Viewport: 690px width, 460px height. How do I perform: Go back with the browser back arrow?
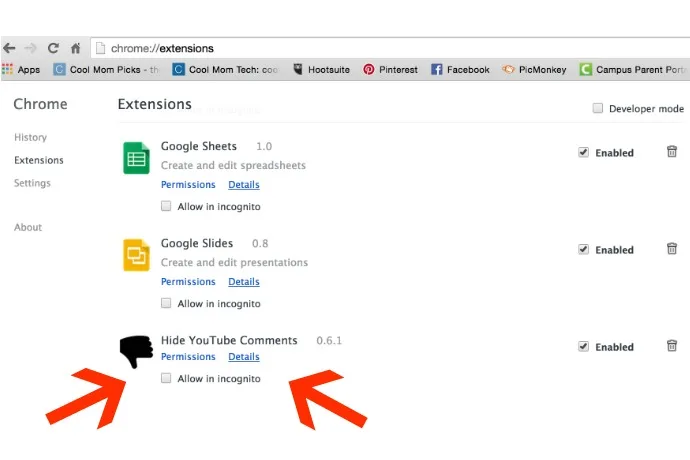coord(9,48)
